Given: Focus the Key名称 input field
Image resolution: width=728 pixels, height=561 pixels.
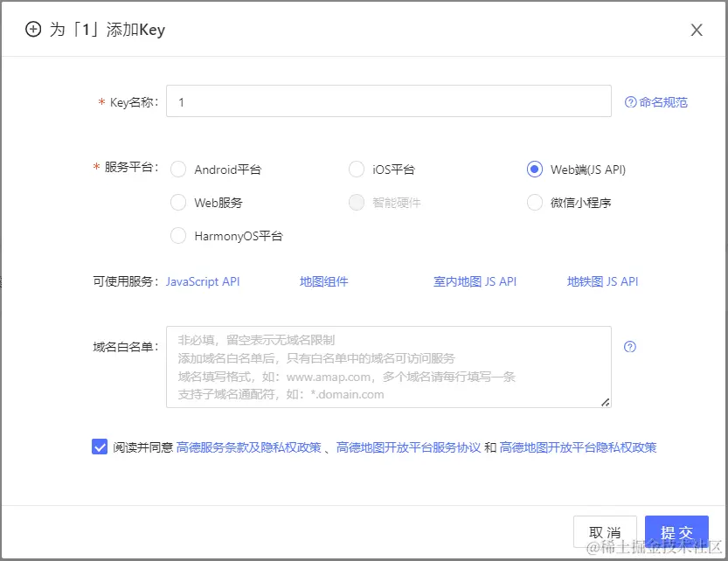Looking at the screenshot, I should [389, 101].
